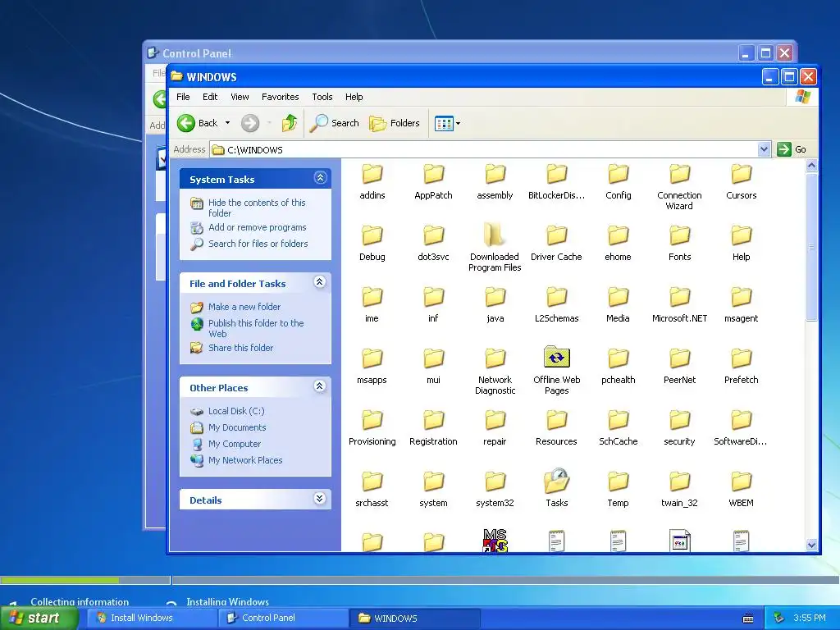Select the Connection Wizard folder

679,175
